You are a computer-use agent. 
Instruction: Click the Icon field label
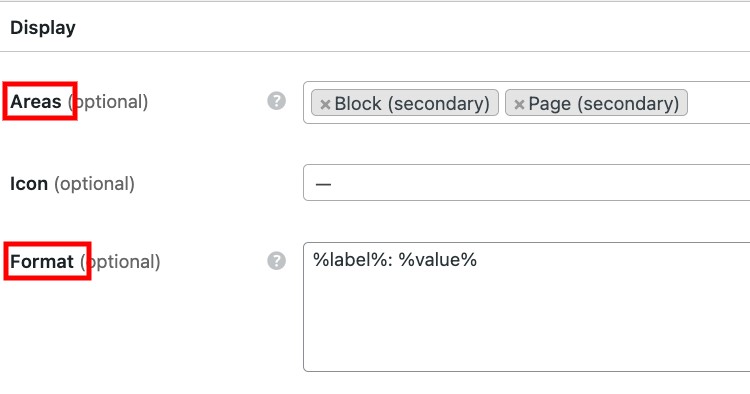29,184
